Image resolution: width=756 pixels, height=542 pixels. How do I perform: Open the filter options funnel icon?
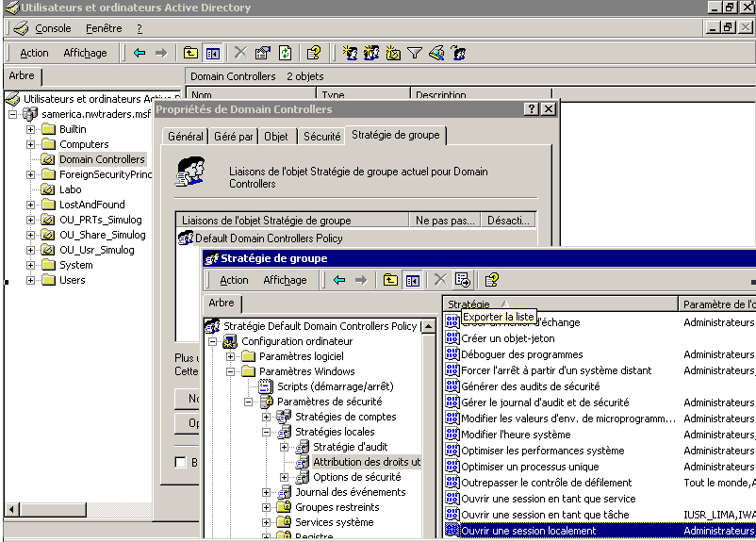click(415, 53)
